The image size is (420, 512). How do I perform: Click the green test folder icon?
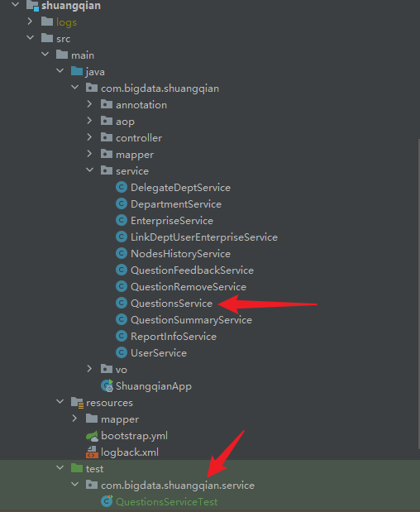pyautogui.click(x=77, y=468)
